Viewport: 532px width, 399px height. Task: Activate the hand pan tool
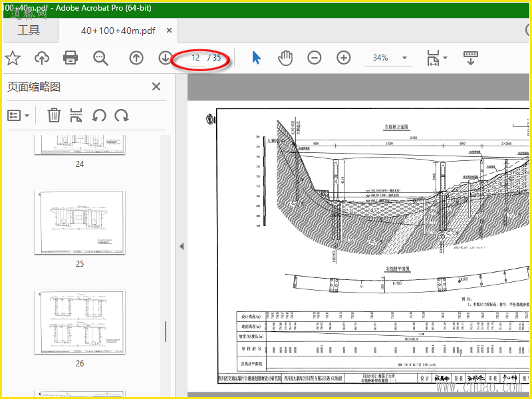[x=285, y=58]
